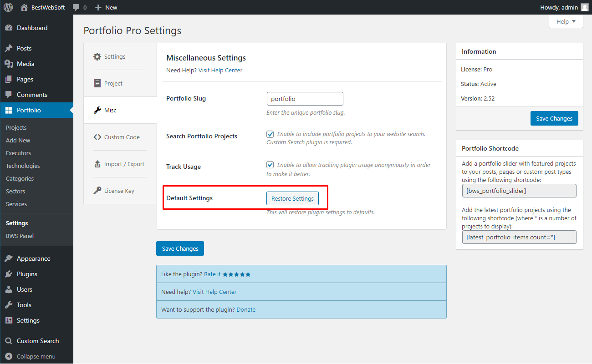
Task: Open the Custom Code tab
Action: pyautogui.click(x=120, y=137)
